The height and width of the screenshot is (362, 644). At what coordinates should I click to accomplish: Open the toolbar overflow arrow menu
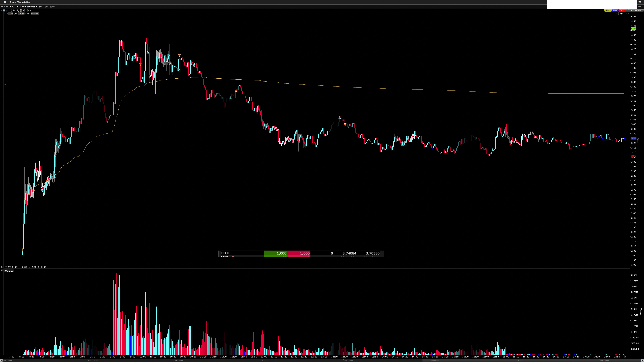[x=30, y=11]
